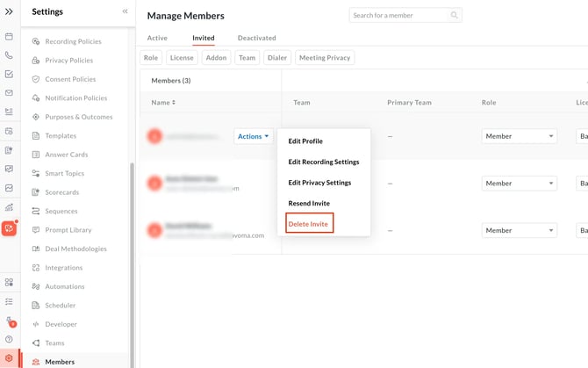Viewport: 588px width, 368px height.
Task: Open the mail envelope icon in left rail
Action: [x=9, y=92]
